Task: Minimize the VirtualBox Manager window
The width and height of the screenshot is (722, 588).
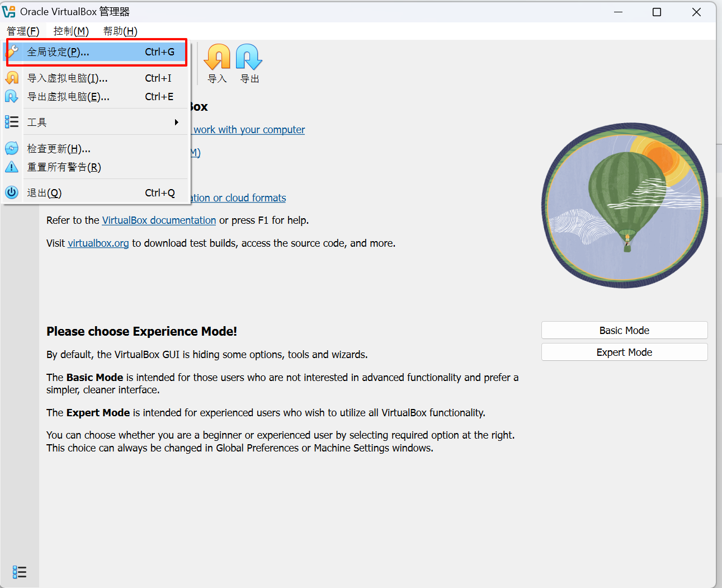Action: tap(618, 12)
